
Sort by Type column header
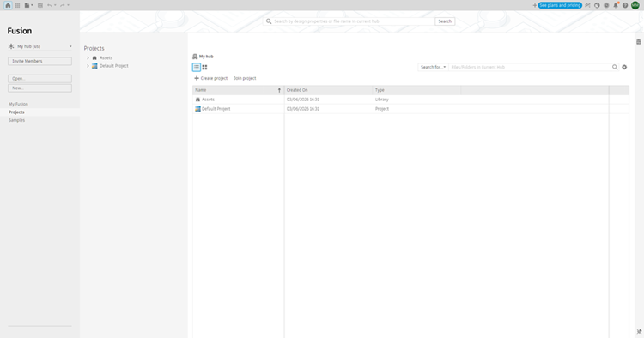(x=416, y=90)
